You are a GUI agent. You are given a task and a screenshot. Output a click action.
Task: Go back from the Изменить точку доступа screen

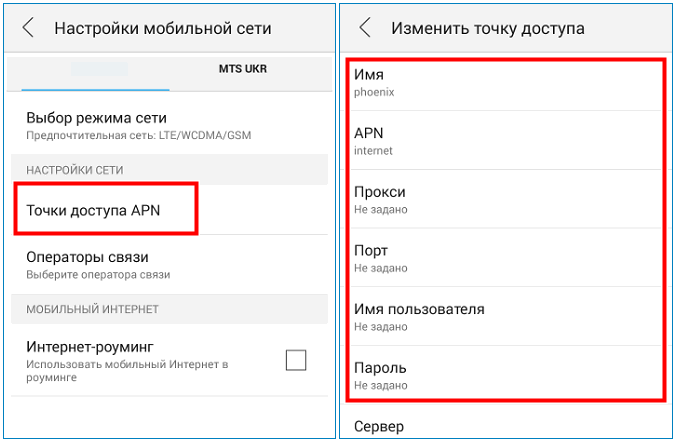point(365,28)
